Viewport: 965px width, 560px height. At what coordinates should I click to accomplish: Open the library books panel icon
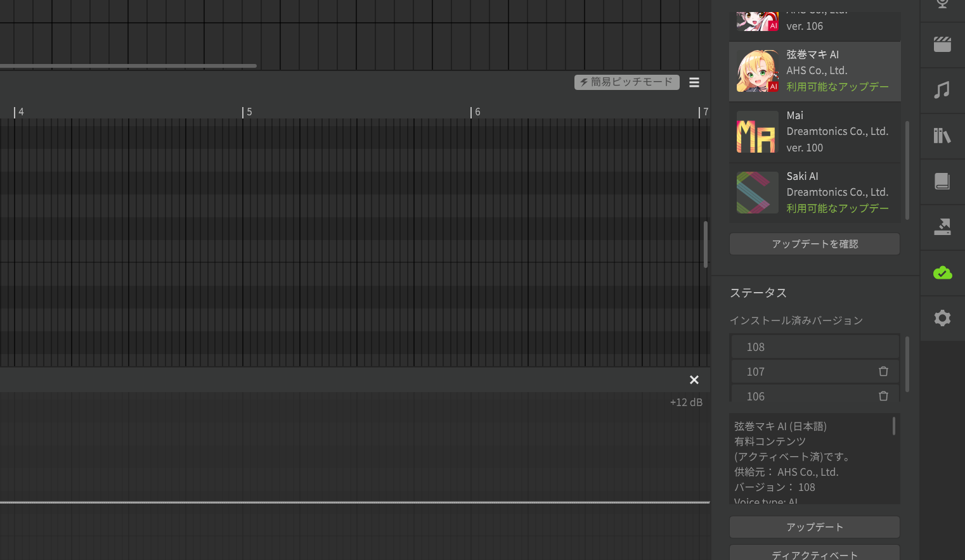click(942, 136)
